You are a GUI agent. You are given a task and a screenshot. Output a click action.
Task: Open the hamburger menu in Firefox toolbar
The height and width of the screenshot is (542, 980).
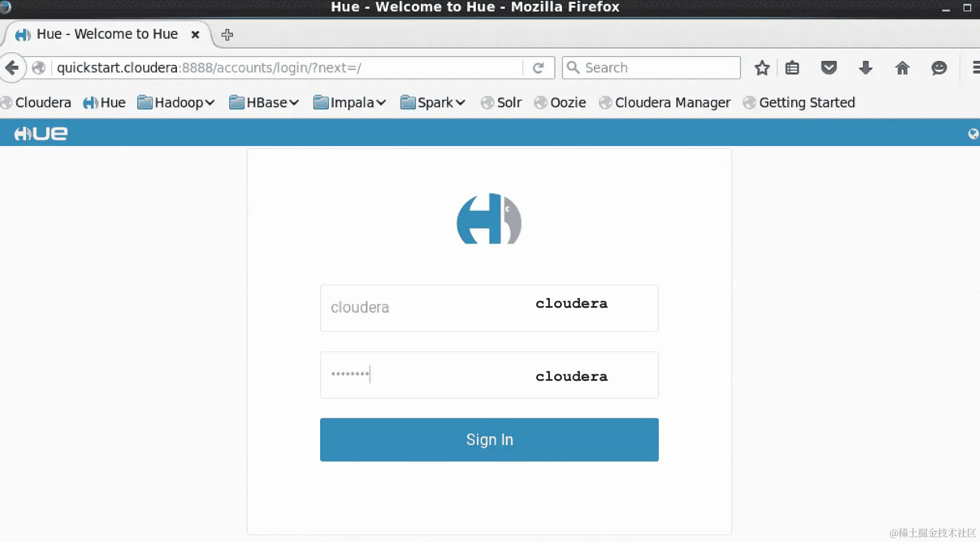point(976,68)
